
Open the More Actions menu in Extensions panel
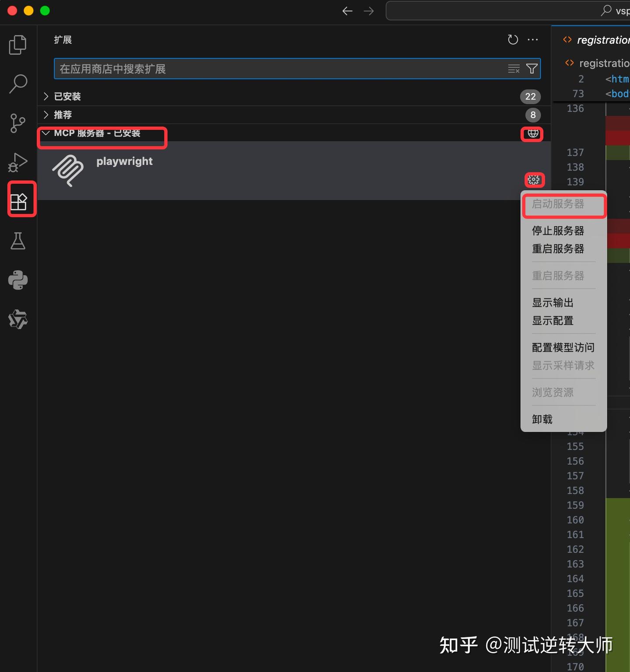pyautogui.click(x=533, y=39)
